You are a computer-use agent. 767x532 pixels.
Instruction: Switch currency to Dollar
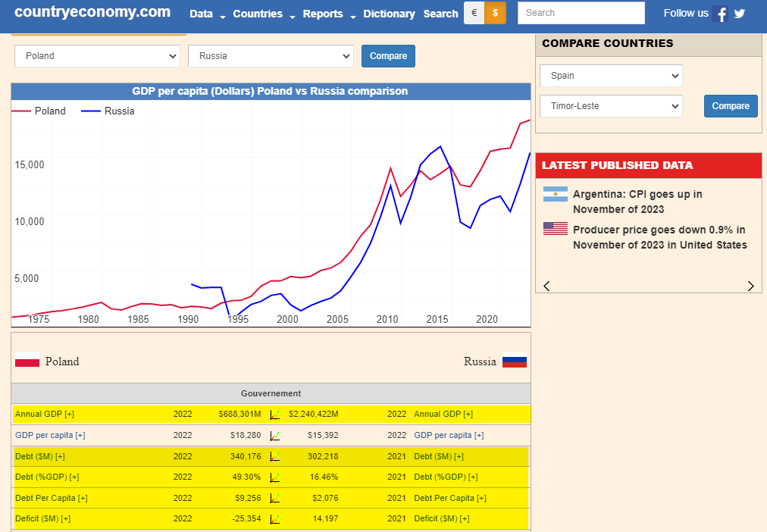[495, 13]
